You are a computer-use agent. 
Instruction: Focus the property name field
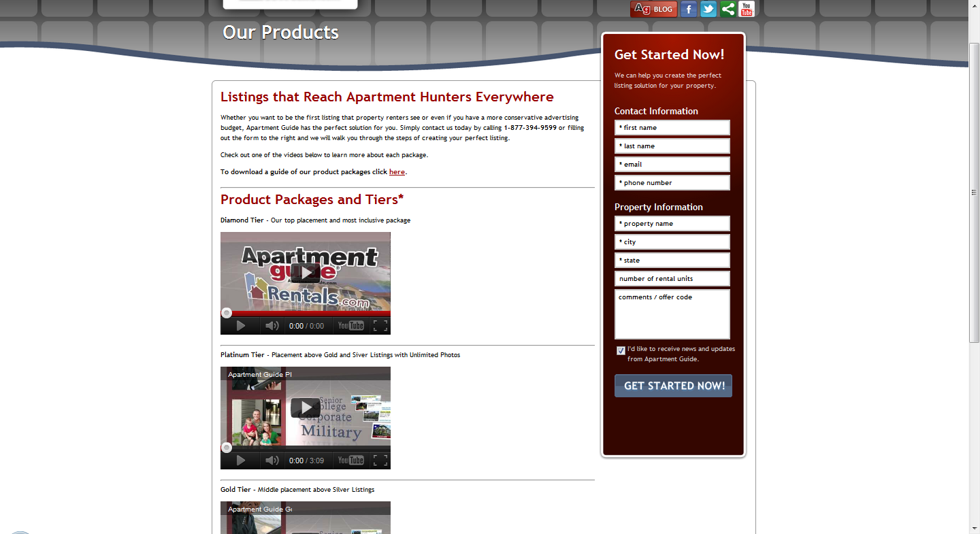672,224
